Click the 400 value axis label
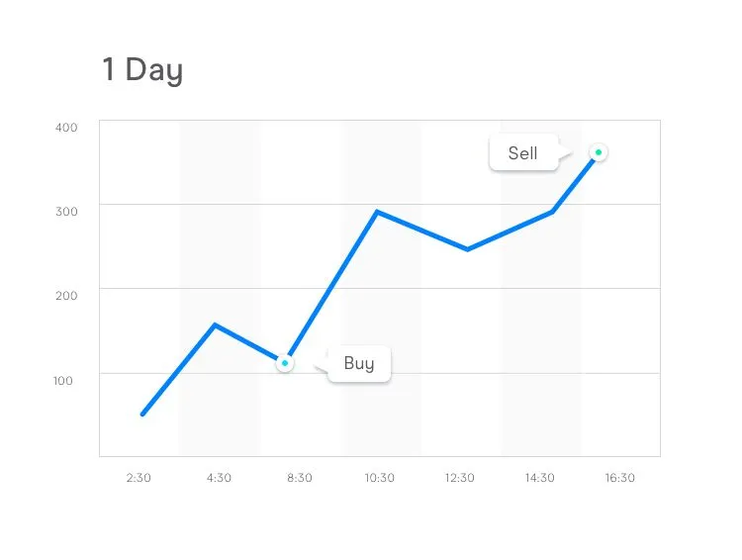742x560 pixels. (x=66, y=128)
